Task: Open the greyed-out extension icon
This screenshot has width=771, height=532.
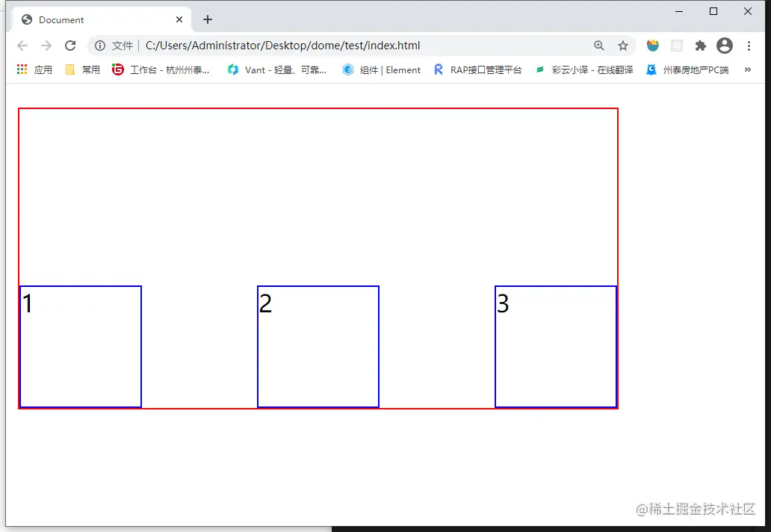Action: pos(677,46)
